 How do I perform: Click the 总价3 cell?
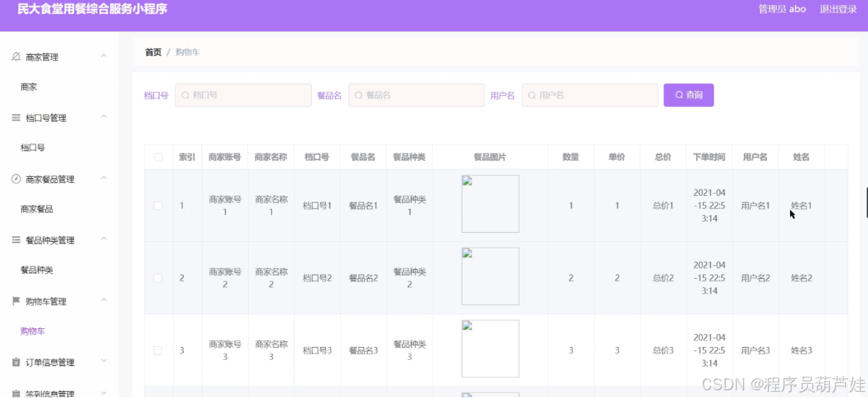[x=663, y=350]
